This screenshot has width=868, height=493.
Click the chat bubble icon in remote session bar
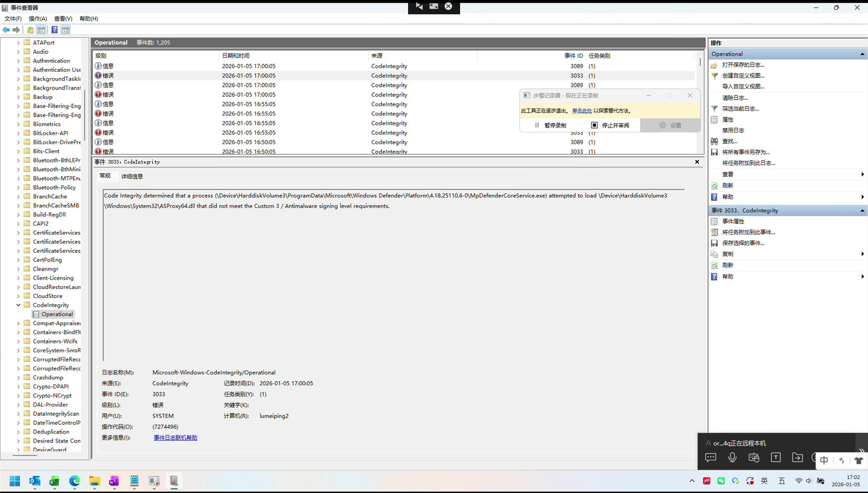[711, 458]
